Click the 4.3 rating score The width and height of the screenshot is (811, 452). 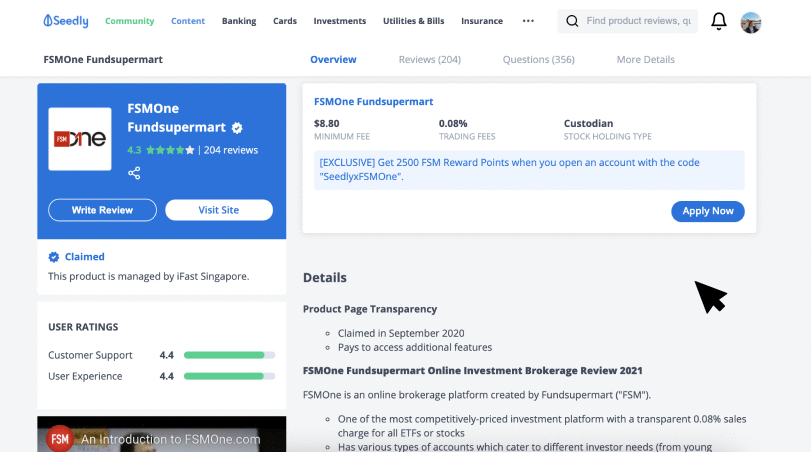134,150
